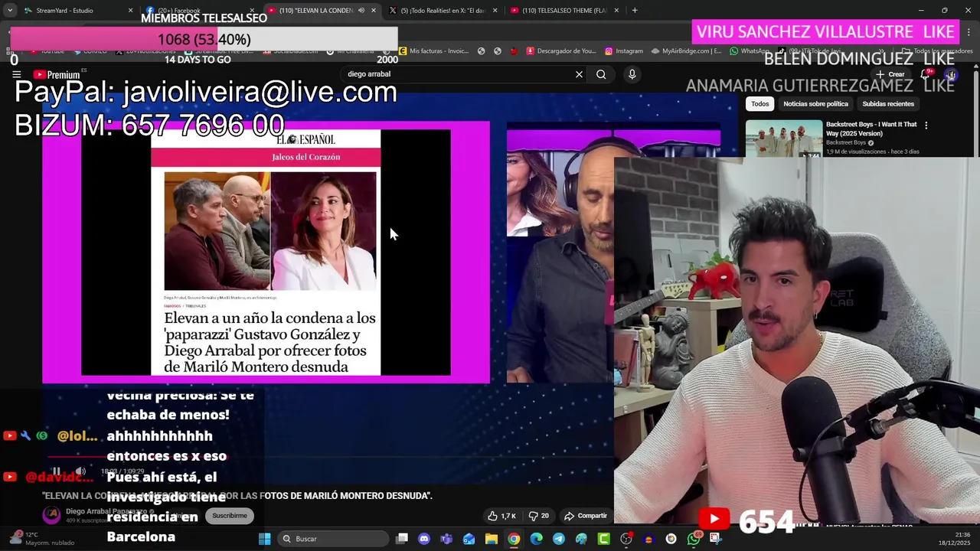
Task: Mute the audio icon on ELEVAN LA CONDENA tab
Action: 361,11
